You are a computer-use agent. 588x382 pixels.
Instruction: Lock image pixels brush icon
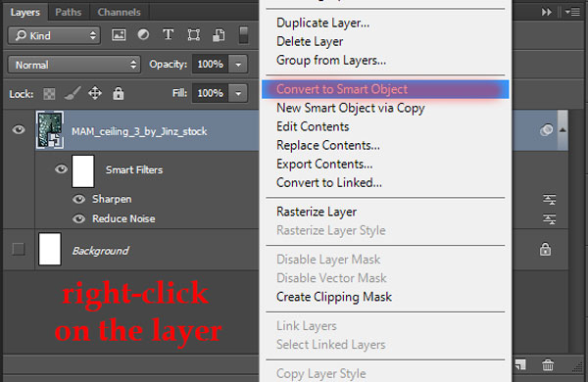[x=73, y=93]
